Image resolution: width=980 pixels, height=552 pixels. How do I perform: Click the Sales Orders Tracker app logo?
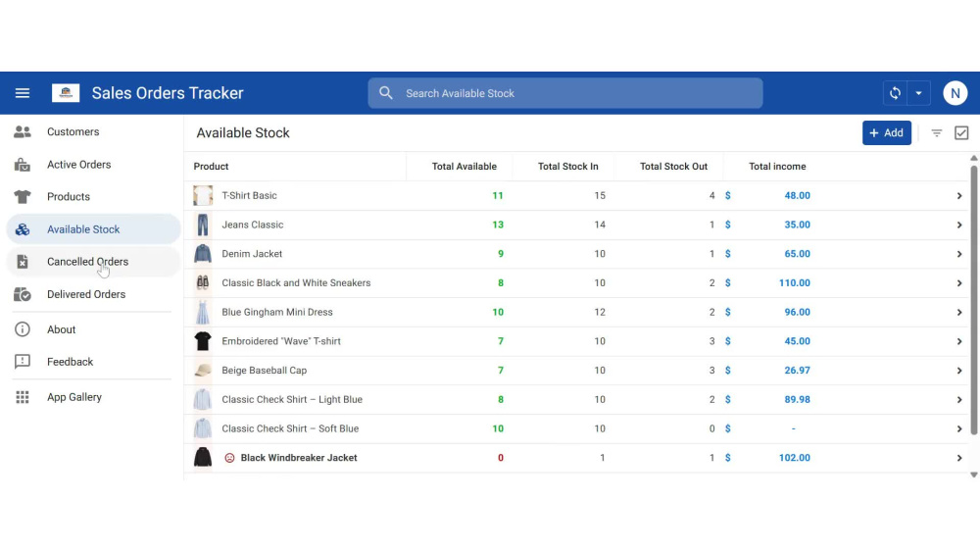pyautogui.click(x=66, y=93)
